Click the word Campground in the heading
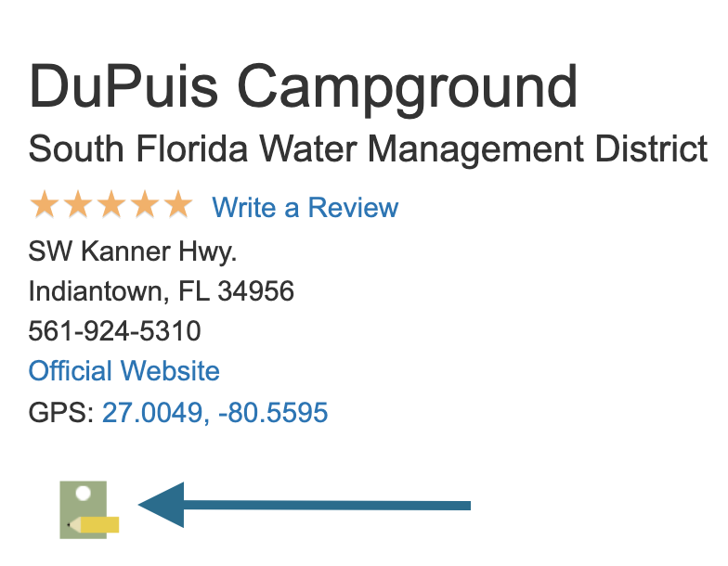 coord(407,91)
